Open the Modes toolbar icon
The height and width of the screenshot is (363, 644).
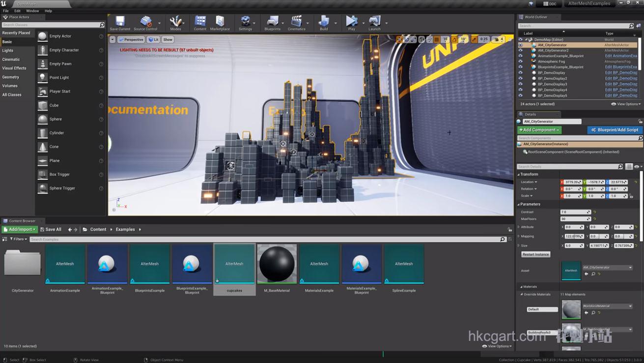tap(175, 23)
